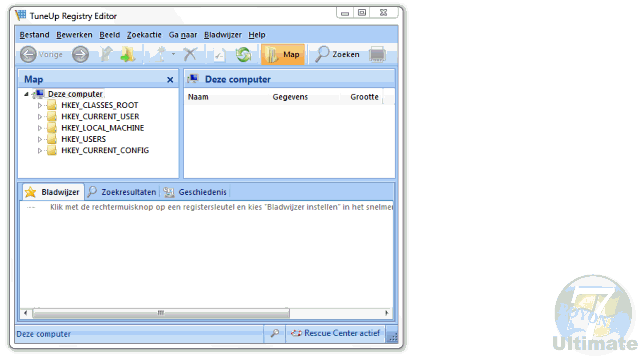Click the folder with green arrow icon
Viewport: 640px width, 360px height.
coord(128,54)
